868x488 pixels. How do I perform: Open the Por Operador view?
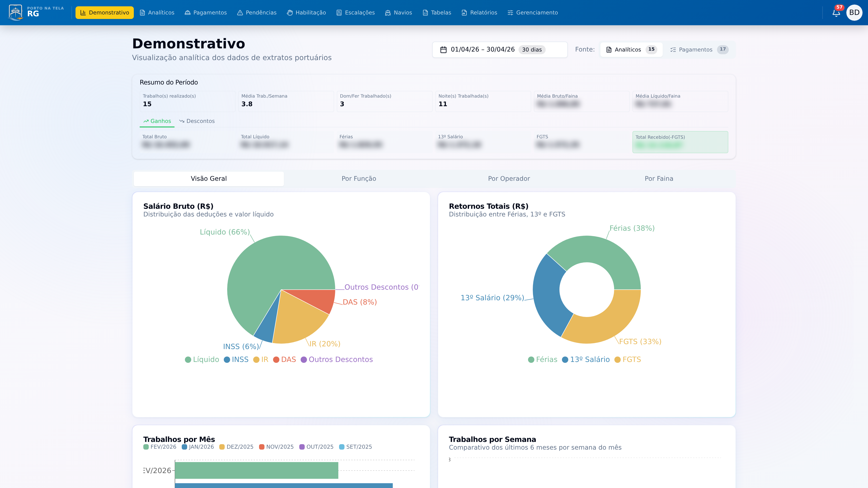click(x=508, y=178)
